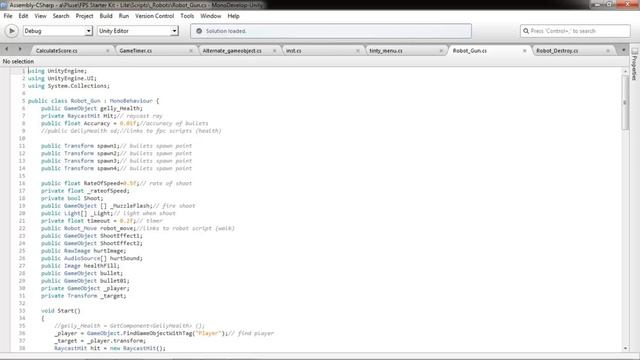Click the 'public GameObject gelly_Health;' line
This screenshot has width=640, height=360.
point(92,108)
